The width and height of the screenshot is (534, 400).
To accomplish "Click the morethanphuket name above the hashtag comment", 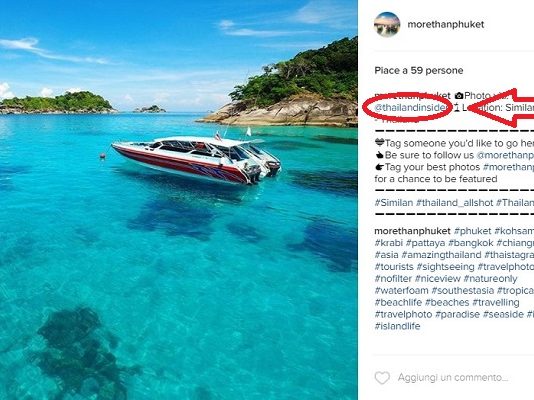I will 412,231.
